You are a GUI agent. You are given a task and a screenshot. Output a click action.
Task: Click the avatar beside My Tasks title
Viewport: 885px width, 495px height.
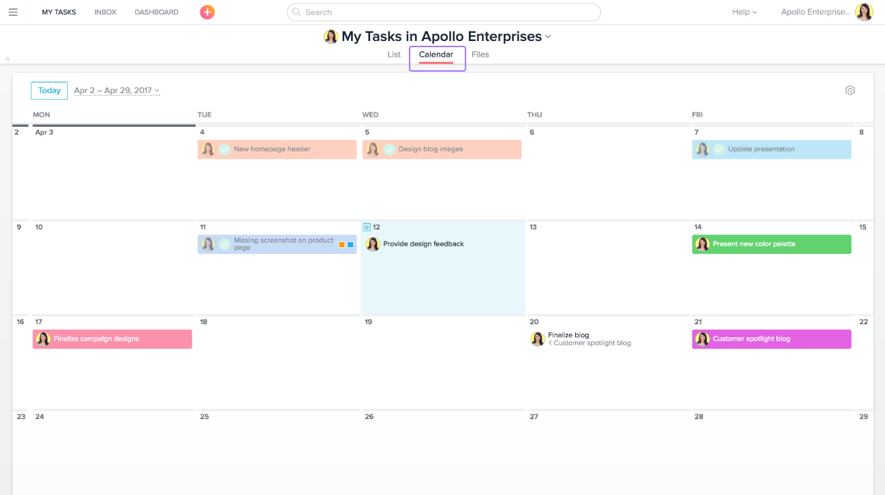331,37
